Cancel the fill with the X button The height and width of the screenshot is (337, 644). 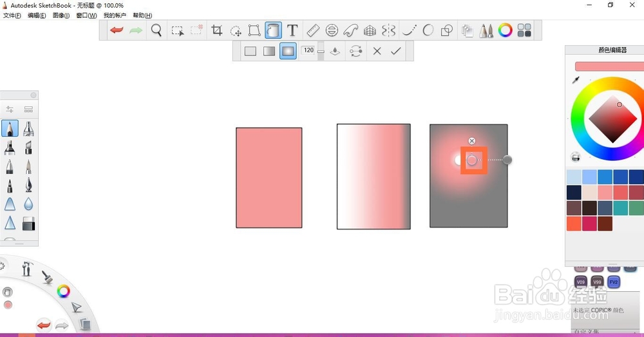[x=377, y=51]
